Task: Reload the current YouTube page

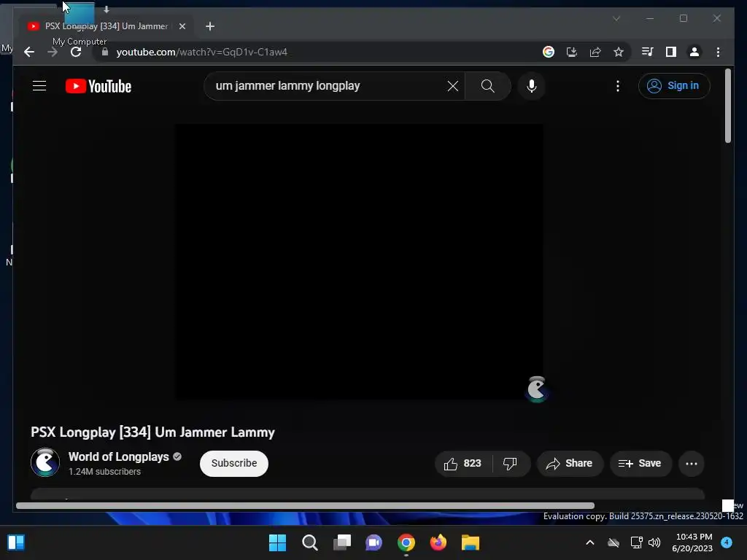Action: (76, 52)
